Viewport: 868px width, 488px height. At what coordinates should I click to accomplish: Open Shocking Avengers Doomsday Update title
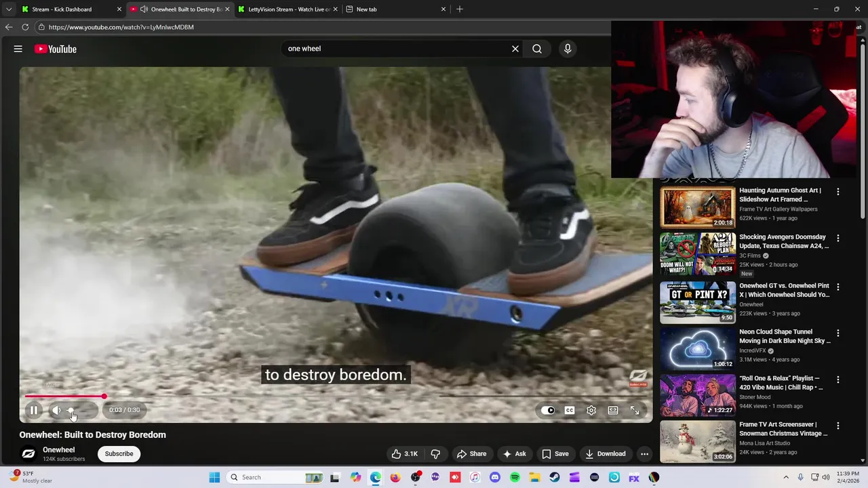(784, 241)
